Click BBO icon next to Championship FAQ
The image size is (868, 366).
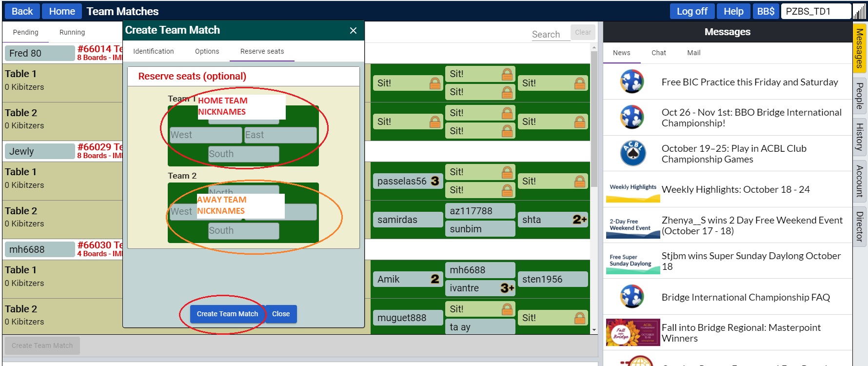click(x=632, y=297)
